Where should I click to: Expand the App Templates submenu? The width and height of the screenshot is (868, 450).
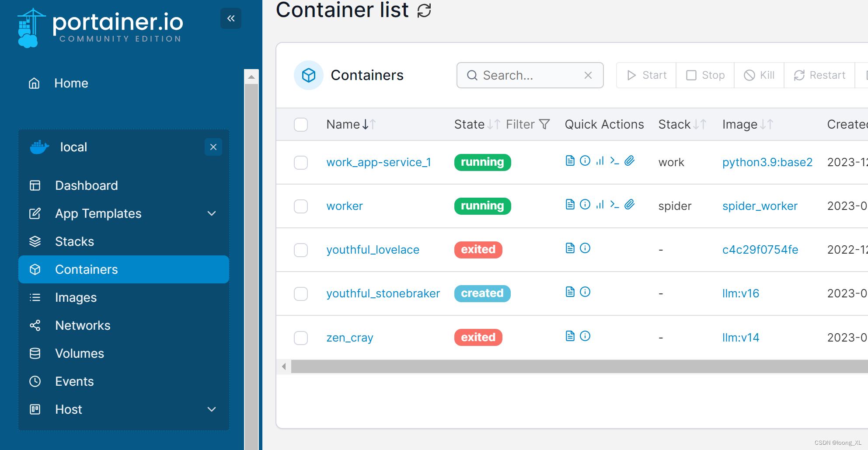(212, 213)
